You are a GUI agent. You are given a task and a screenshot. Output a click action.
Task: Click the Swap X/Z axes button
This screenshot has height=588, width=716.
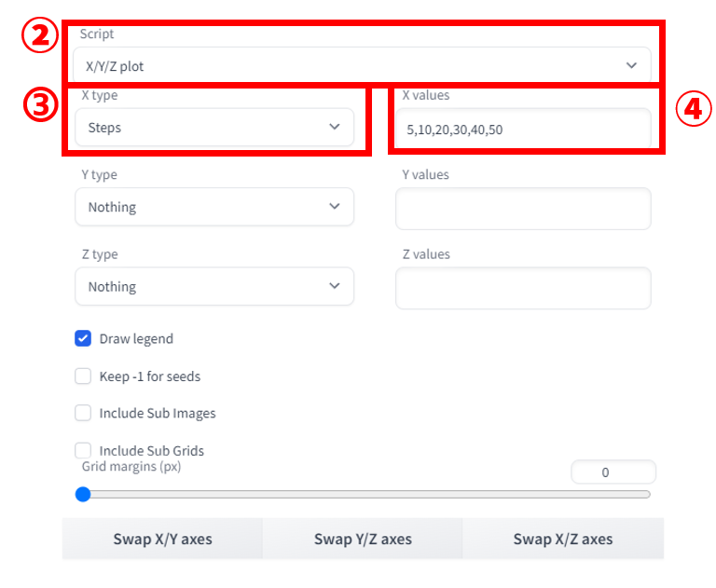coord(563,539)
